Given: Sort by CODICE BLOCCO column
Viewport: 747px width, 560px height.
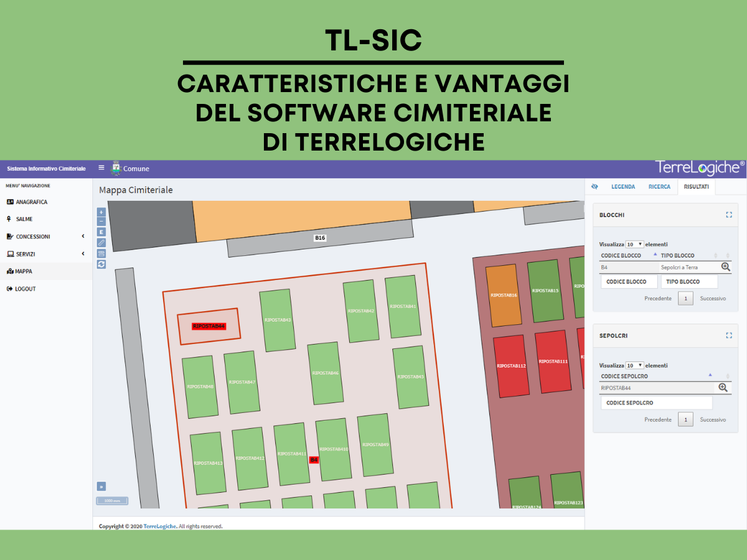Looking at the screenshot, I should pyautogui.click(x=629, y=256).
